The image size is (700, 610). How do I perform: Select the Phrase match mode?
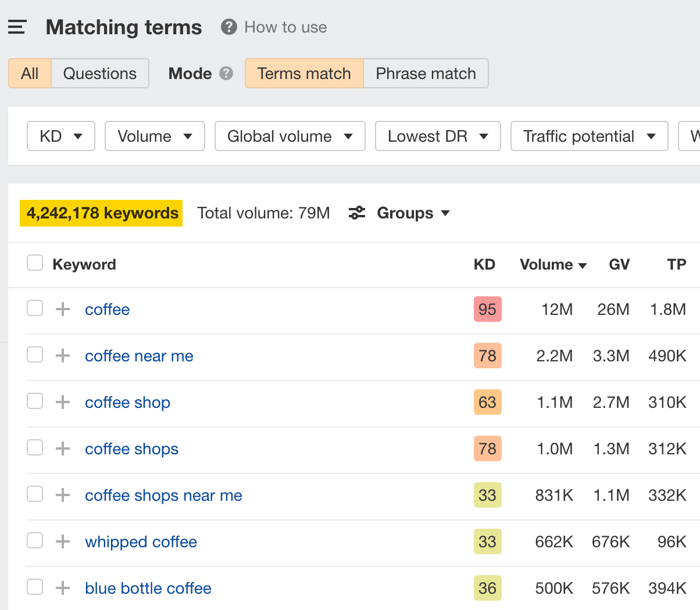click(x=426, y=73)
